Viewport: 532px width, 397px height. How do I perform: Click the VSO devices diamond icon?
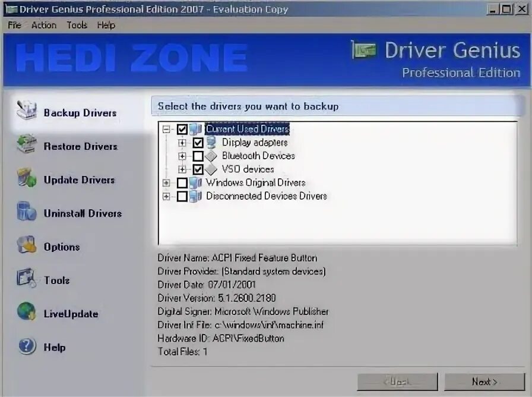coord(211,169)
